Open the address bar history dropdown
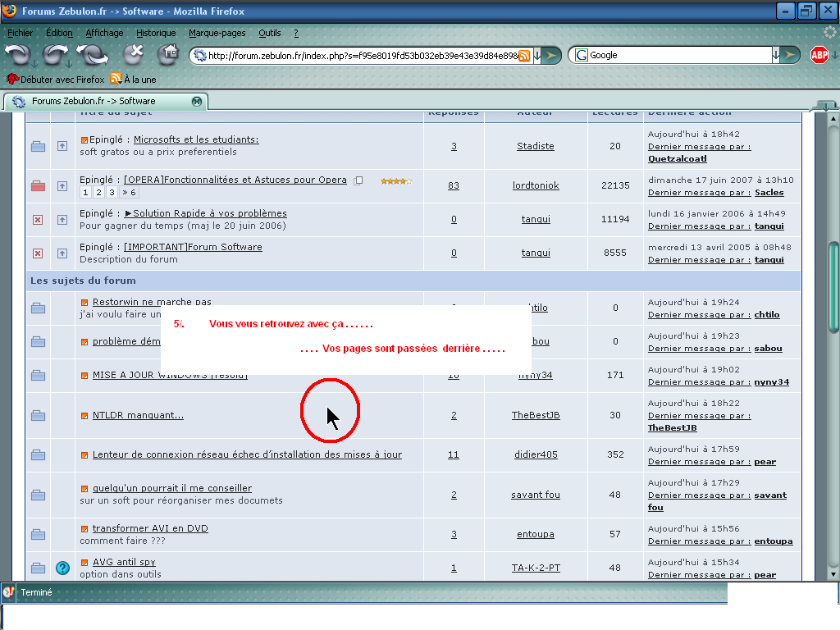Screen dimensions: 840x630 coord(536,55)
